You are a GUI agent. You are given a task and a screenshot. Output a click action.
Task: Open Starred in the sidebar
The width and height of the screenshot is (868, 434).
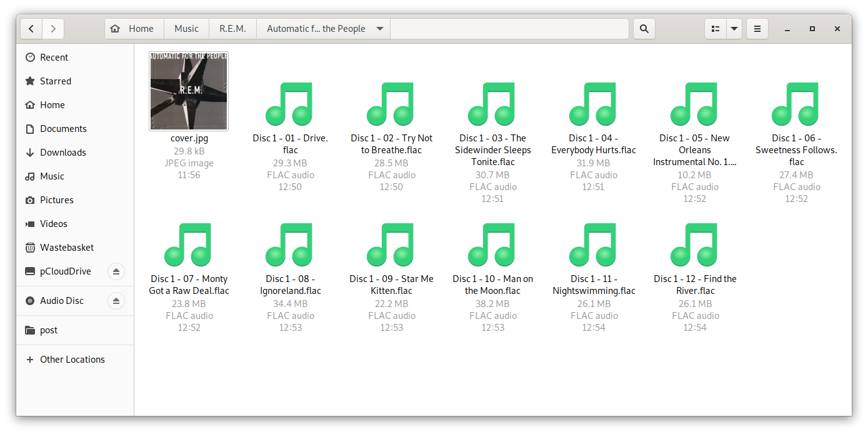tap(55, 81)
